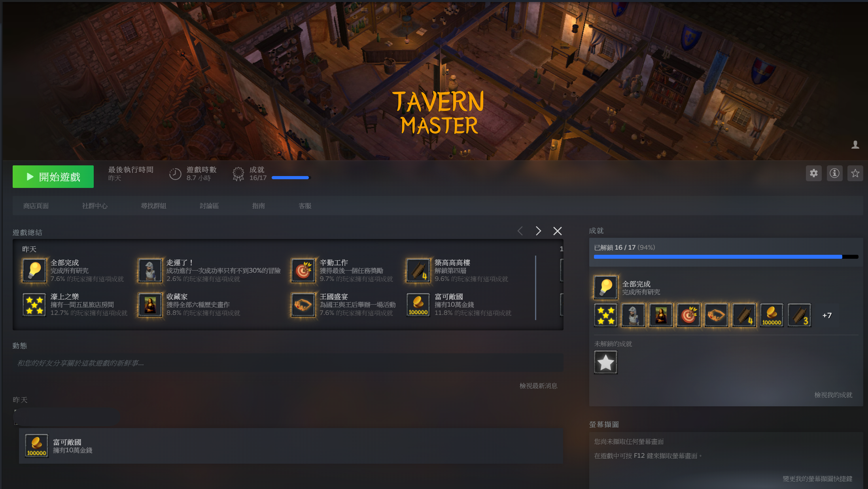
Task: Click five-star achievement icon in achievements panel
Action: [x=606, y=315]
